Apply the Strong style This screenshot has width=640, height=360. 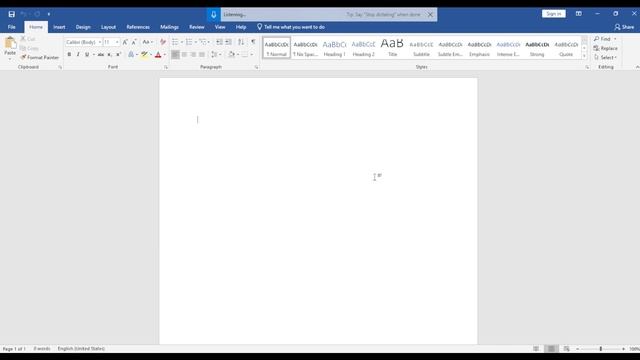pyautogui.click(x=537, y=48)
